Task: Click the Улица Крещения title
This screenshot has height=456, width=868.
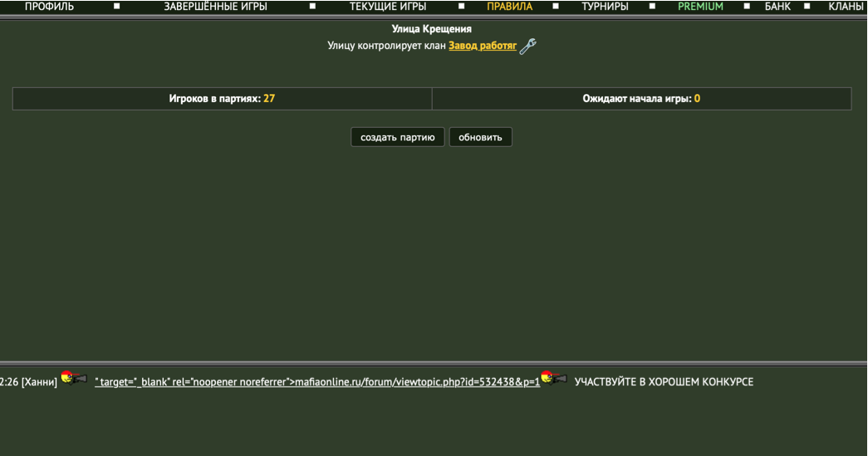Action: coord(431,29)
